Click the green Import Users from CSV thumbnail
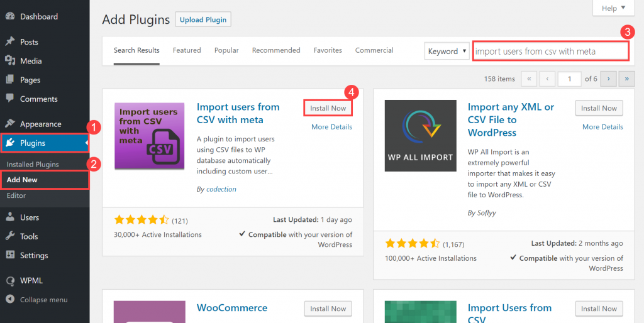644x323 pixels. [421, 312]
